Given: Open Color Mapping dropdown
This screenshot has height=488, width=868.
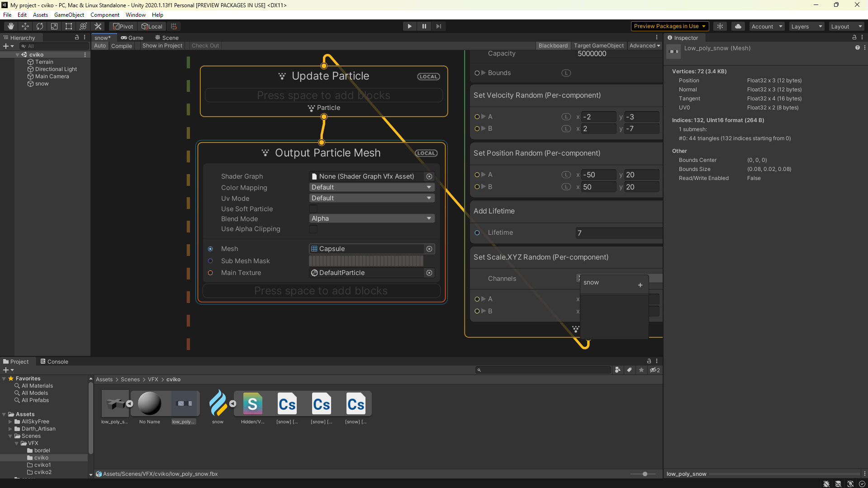Looking at the screenshot, I should pyautogui.click(x=372, y=187).
